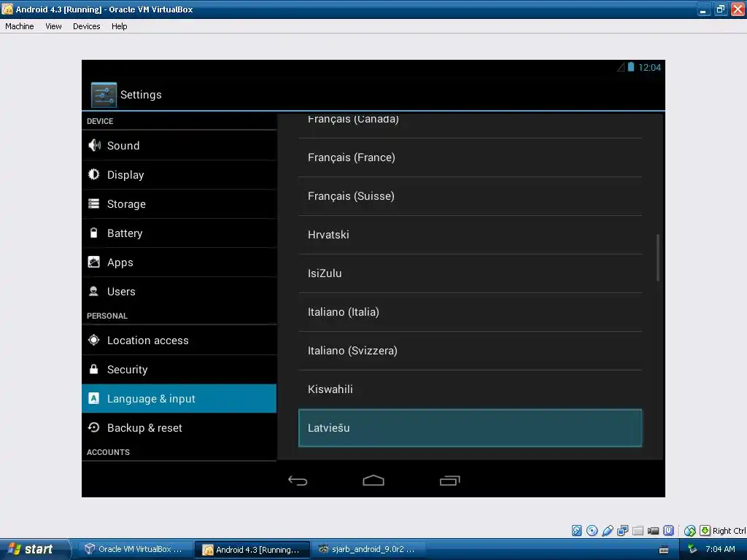Choose Français (Canada) language at top
747x560 pixels.
[x=470, y=125]
